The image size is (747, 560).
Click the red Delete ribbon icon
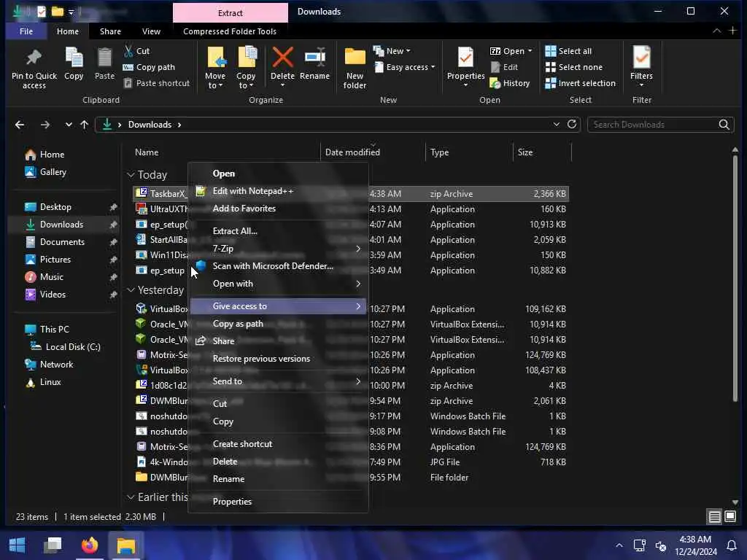point(282,57)
